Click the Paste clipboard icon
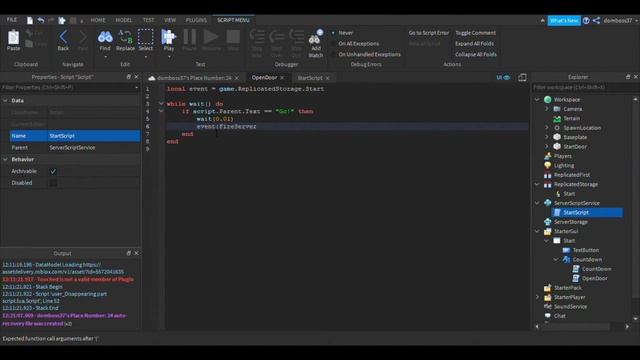640x360 pixels. click(x=13, y=37)
